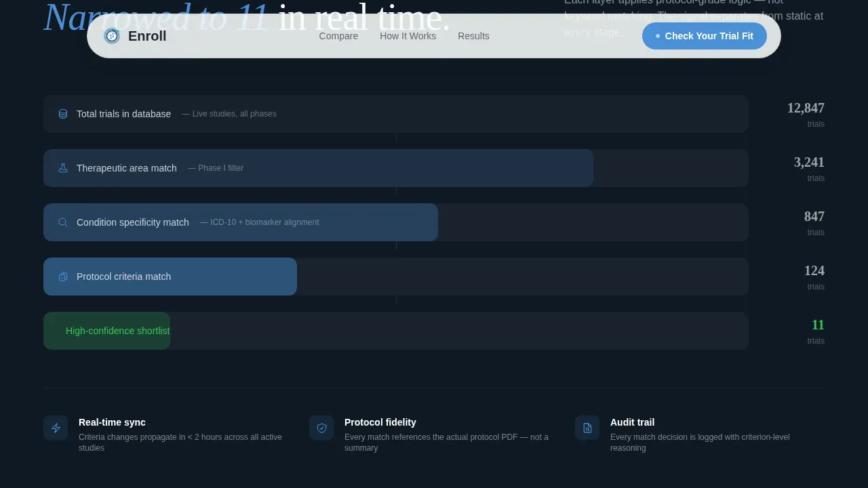Open the How It Works nav item
Image resolution: width=868 pixels, height=488 pixels.
408,36
